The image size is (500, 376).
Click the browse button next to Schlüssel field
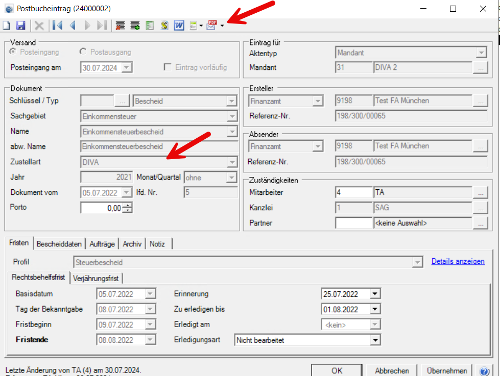coord(122,101)
